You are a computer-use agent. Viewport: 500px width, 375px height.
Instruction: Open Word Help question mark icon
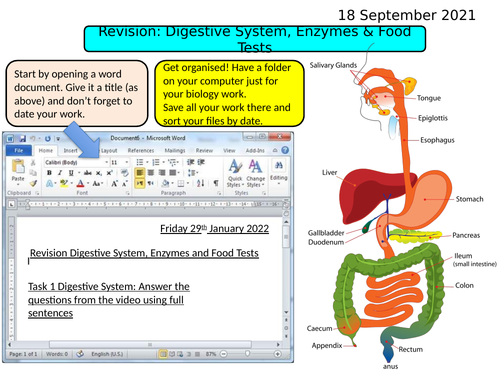[285, 150]
